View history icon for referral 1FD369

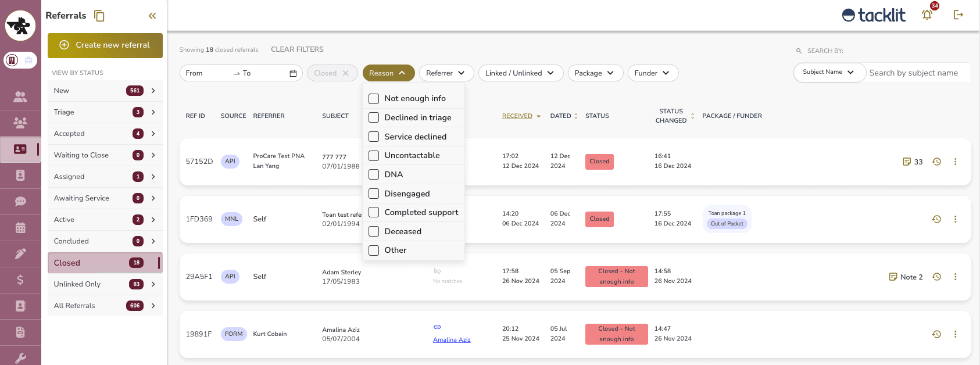(936, 219)
